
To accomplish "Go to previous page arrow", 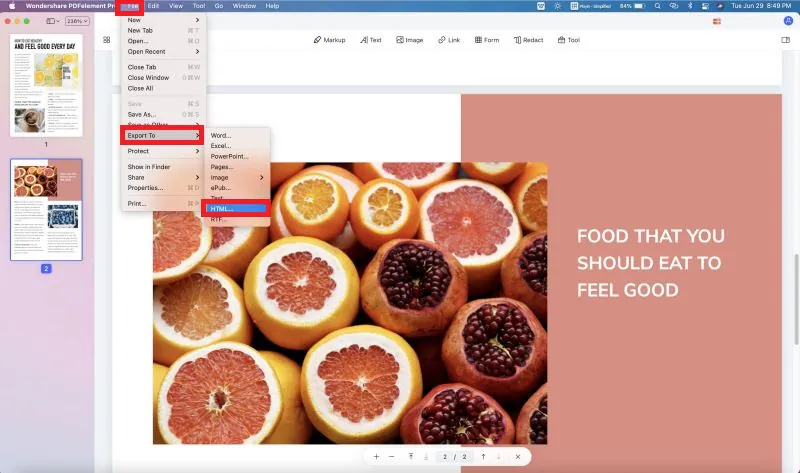I will tap(483, 457).
